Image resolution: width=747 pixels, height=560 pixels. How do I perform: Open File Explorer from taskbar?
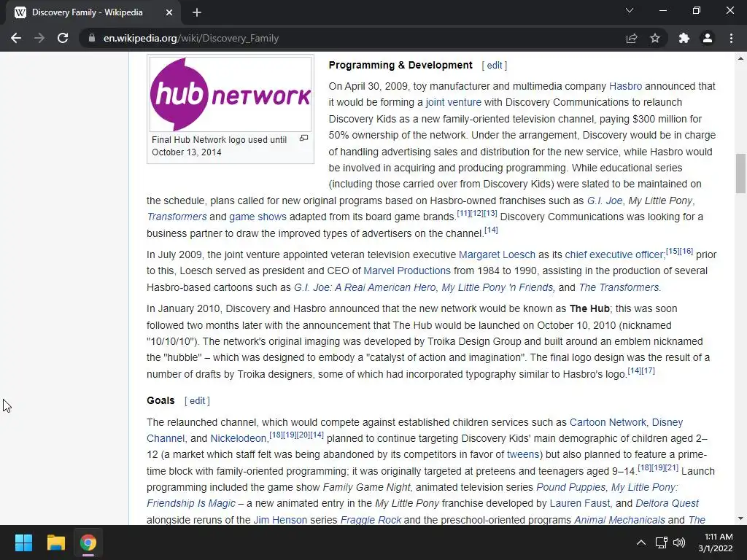tap(55, 542)
